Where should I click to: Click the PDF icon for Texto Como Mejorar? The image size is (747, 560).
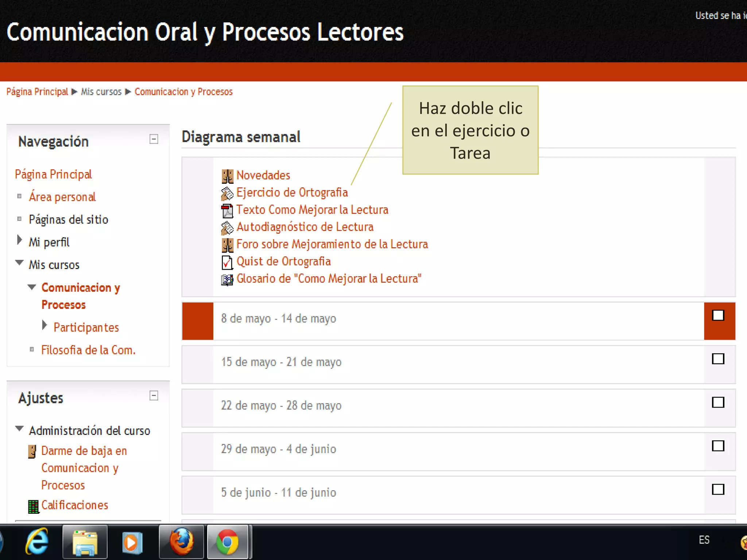click(227, 211)
